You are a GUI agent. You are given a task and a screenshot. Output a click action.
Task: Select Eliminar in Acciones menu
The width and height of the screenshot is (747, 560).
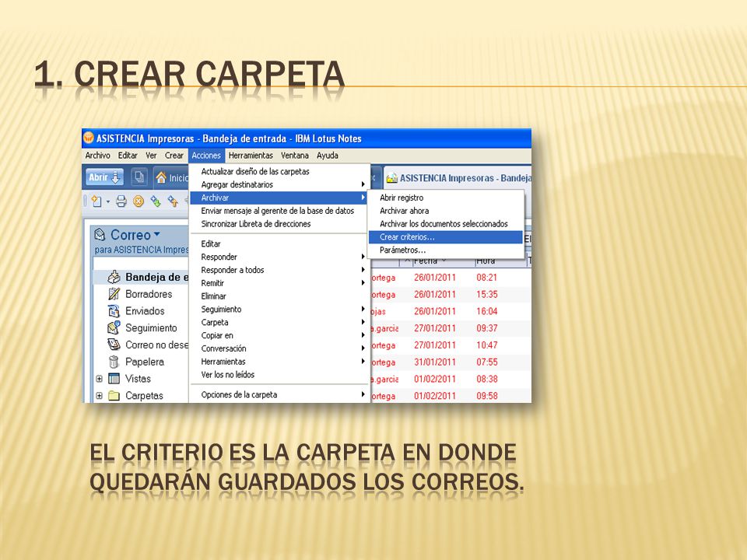279,296
